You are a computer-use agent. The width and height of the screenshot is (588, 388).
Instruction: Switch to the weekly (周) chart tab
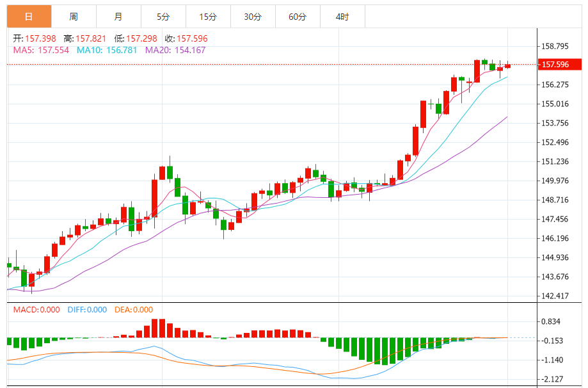pyautogui.click(x=74, y=17)
